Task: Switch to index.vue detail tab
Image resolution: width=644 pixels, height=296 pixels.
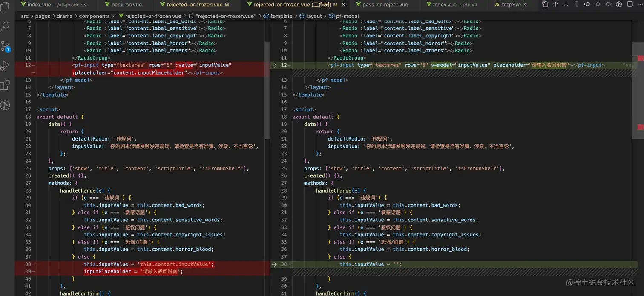Action: tap(454, 5)
